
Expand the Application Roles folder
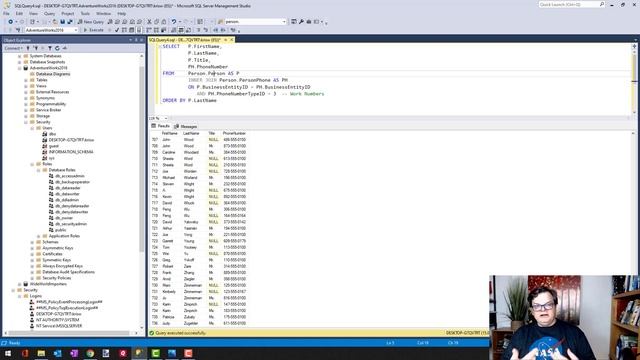[x=39, y=236]
